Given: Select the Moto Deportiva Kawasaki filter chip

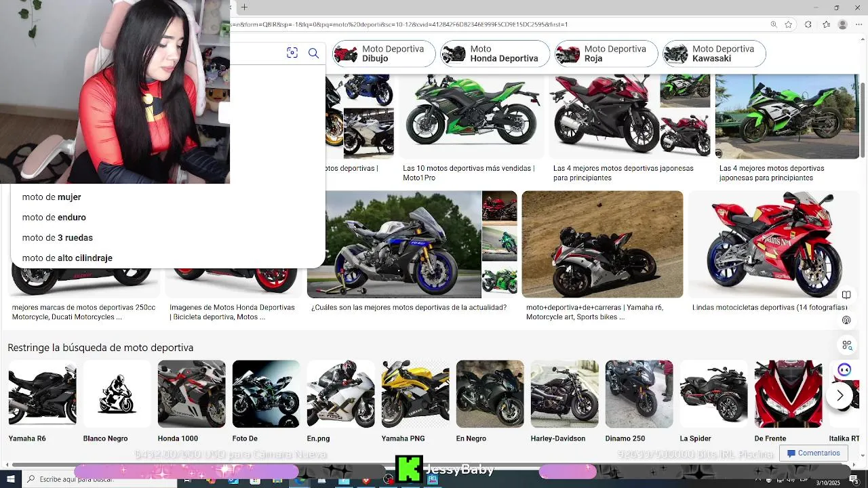Looking at the screenshot, I should (714, 54).
